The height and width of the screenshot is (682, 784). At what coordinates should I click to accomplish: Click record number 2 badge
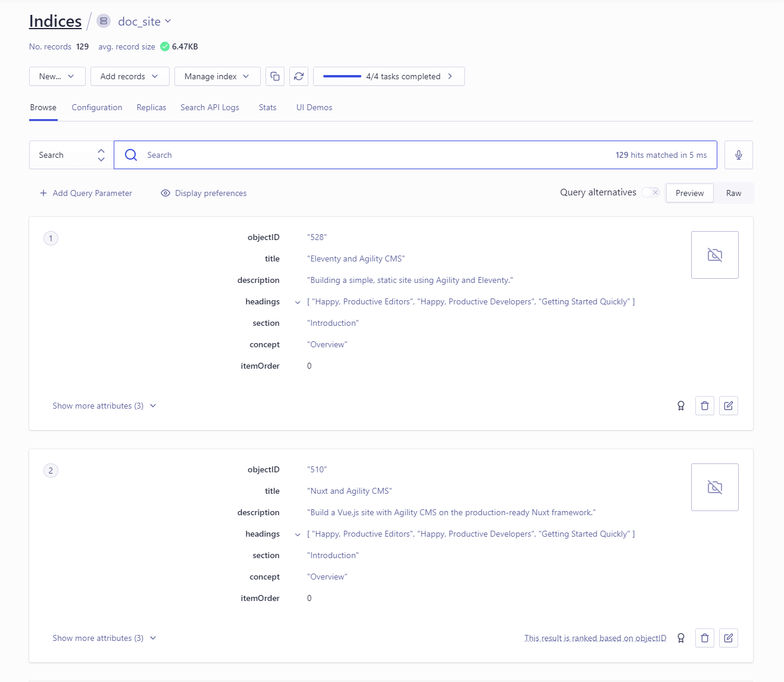[x=51, y=471]
